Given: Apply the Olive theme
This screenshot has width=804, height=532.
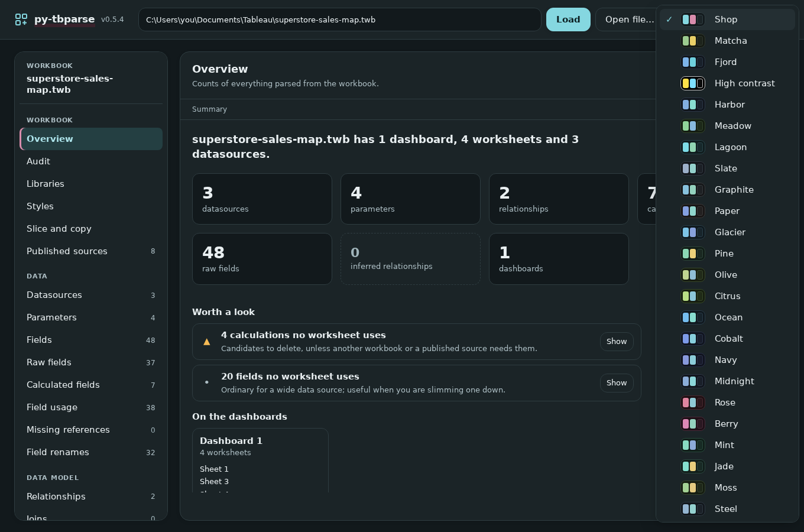Looking at the screenshot, I should click(x=727, y=275).
